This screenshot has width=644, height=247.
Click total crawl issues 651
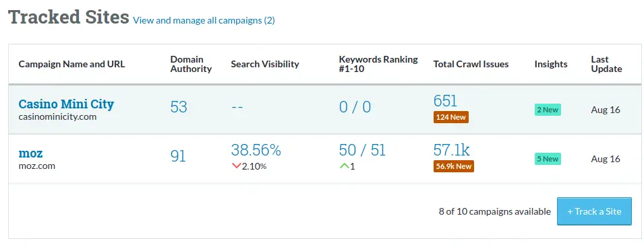445,101
